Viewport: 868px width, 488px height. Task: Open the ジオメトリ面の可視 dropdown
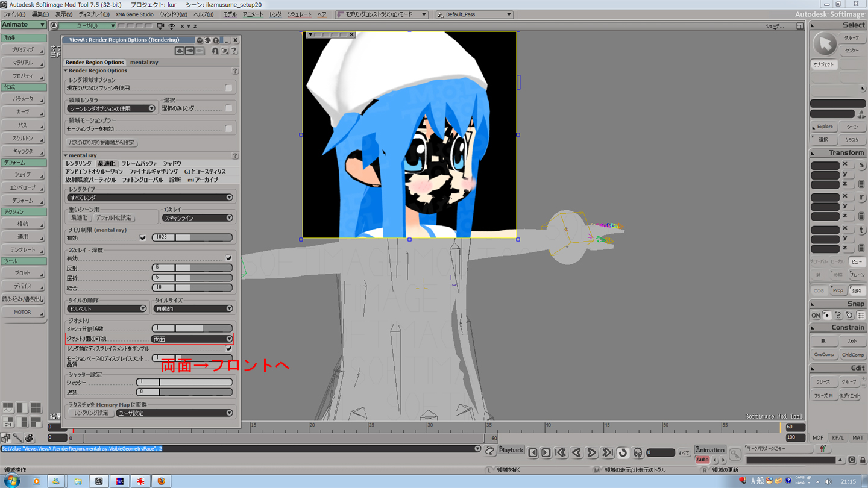[x=192, y=339]
